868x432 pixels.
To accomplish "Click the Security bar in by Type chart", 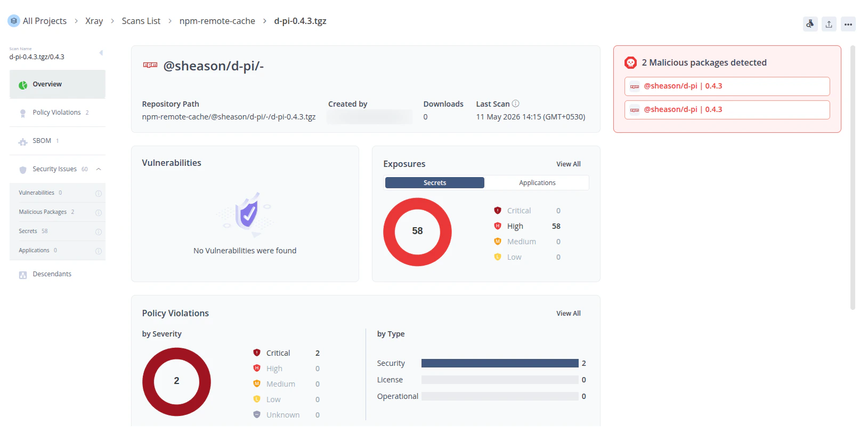I will 500,363.
